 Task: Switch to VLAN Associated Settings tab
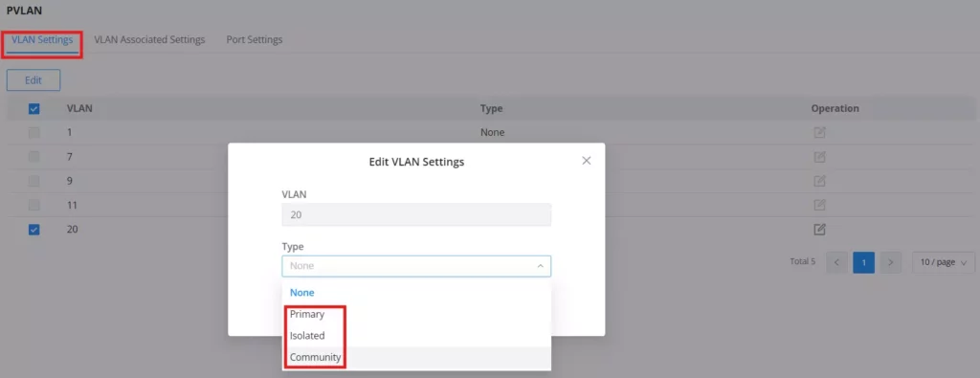point(149,40)
